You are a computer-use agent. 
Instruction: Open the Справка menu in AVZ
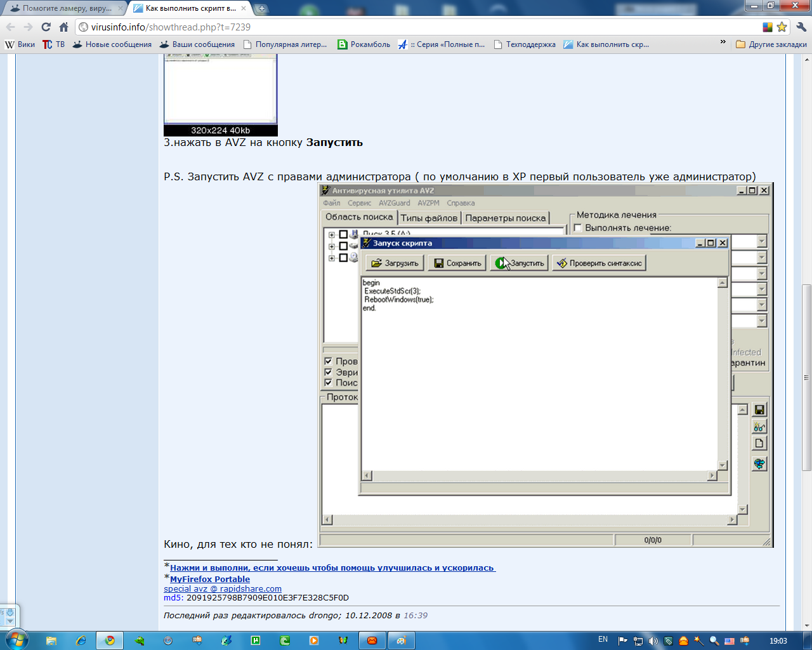[461, 203]
